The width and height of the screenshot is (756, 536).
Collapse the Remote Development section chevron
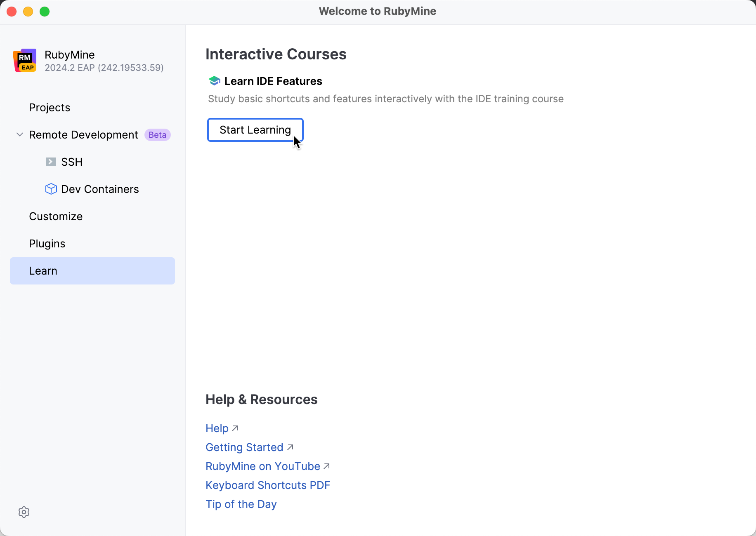tap(19, 135)
